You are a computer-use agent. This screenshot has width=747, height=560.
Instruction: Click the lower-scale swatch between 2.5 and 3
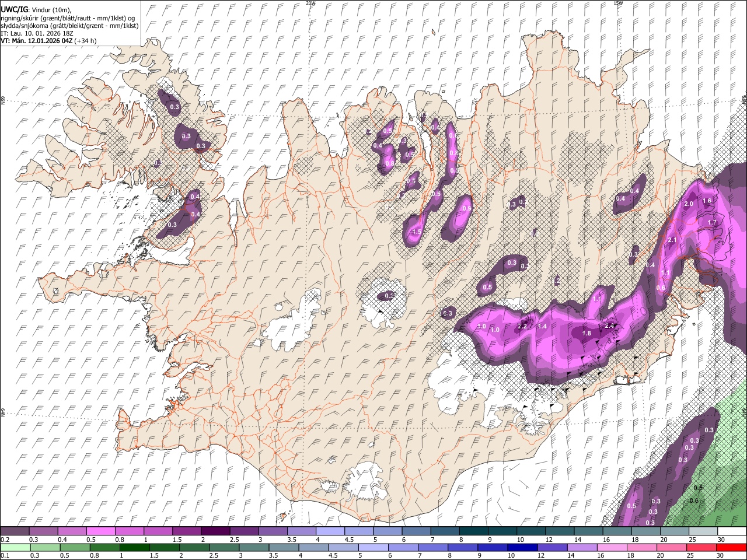click(224, 547)
